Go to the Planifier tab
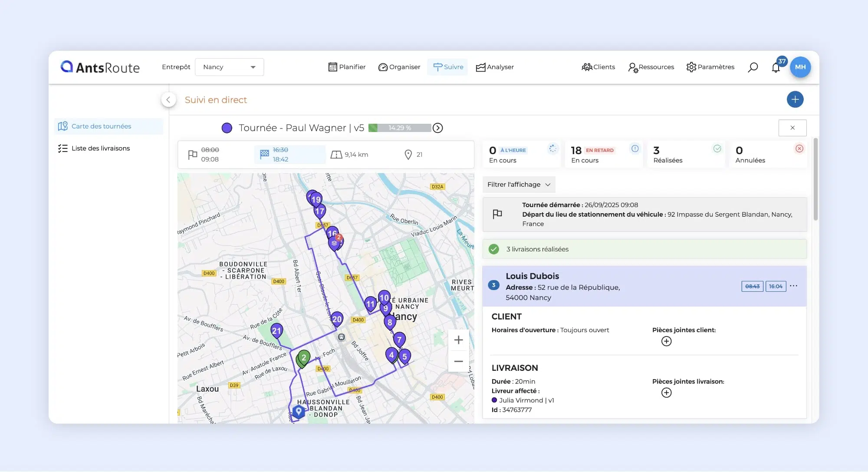The image size is (868, 472). tap(347, 67)
